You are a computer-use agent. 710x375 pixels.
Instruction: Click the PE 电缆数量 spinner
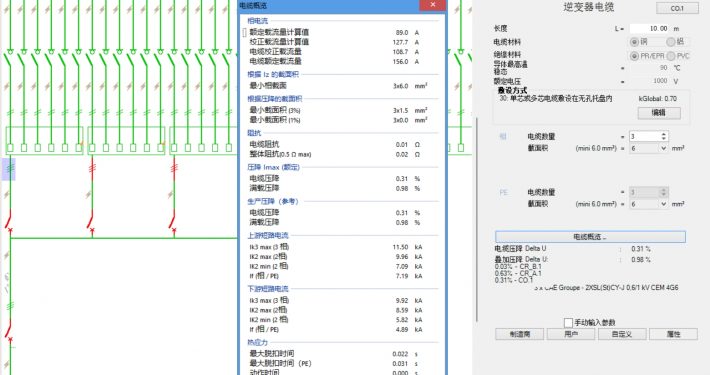[x=648, y=192]
